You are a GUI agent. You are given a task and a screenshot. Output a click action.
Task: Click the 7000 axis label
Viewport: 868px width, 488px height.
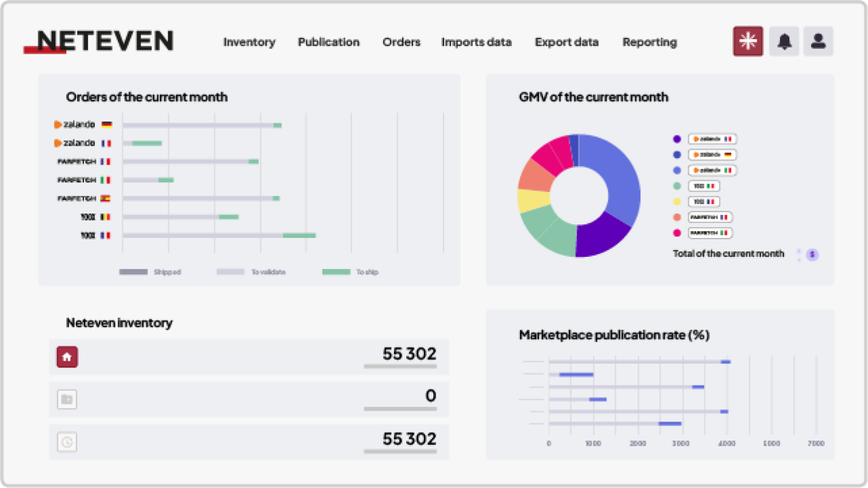pyautogui.click(x=816, y=443)
